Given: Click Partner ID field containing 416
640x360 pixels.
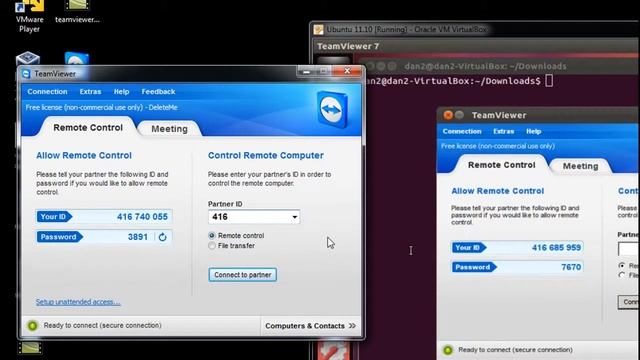Looking at the screenshot, I should 254,217.
